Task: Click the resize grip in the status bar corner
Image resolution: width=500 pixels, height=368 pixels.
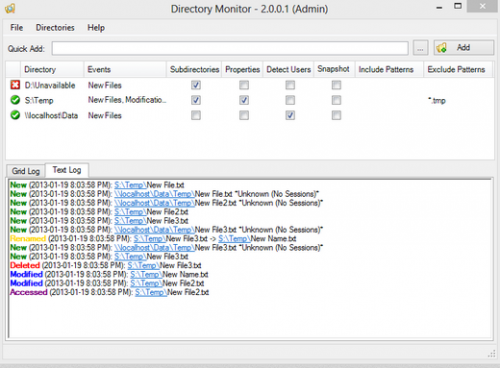Action: pyautogui.click(x=491, y=354)
